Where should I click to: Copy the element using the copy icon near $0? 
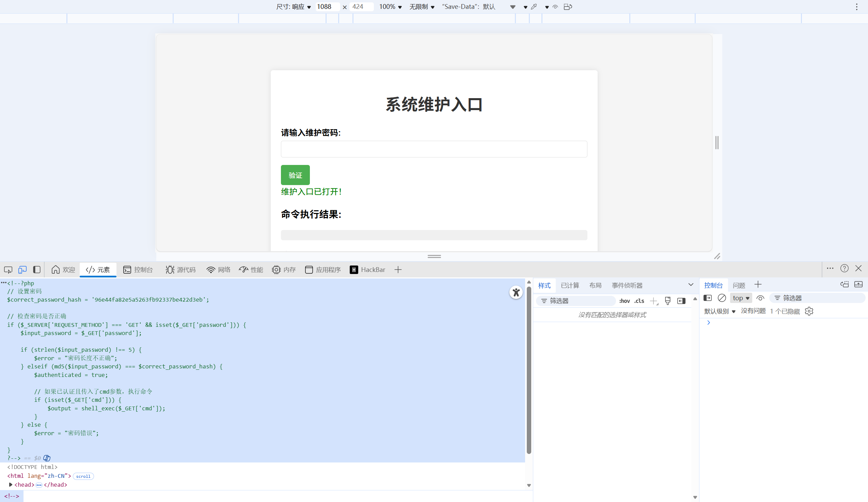click(x=47, y=458)
